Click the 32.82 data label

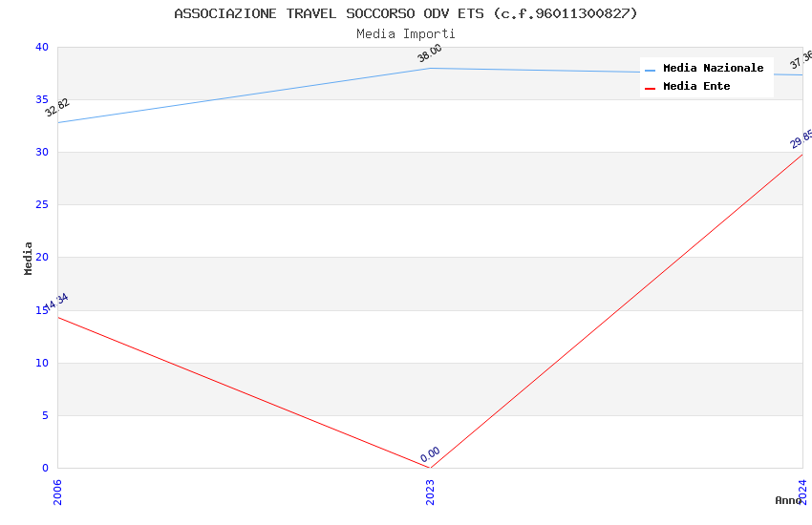click(57, 108)
